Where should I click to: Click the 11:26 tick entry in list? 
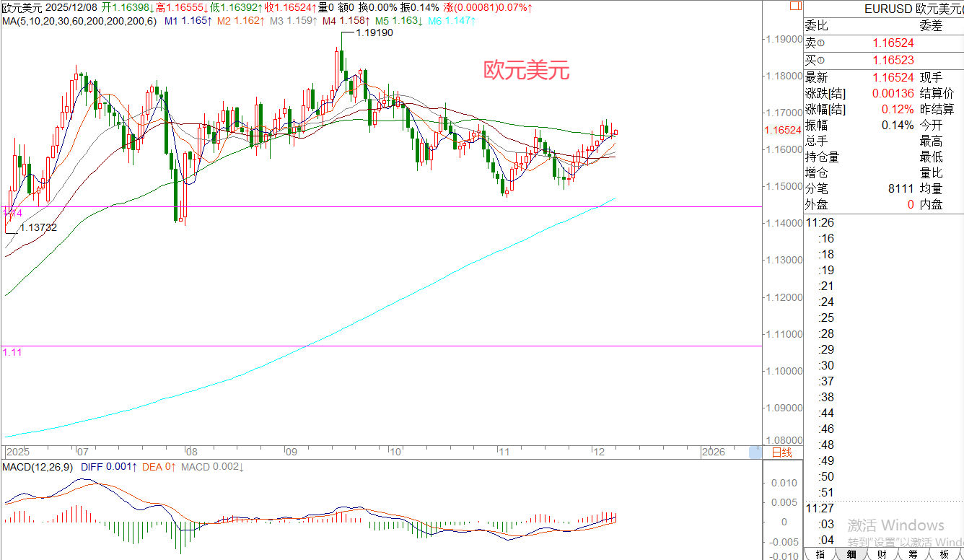[820, 222]
